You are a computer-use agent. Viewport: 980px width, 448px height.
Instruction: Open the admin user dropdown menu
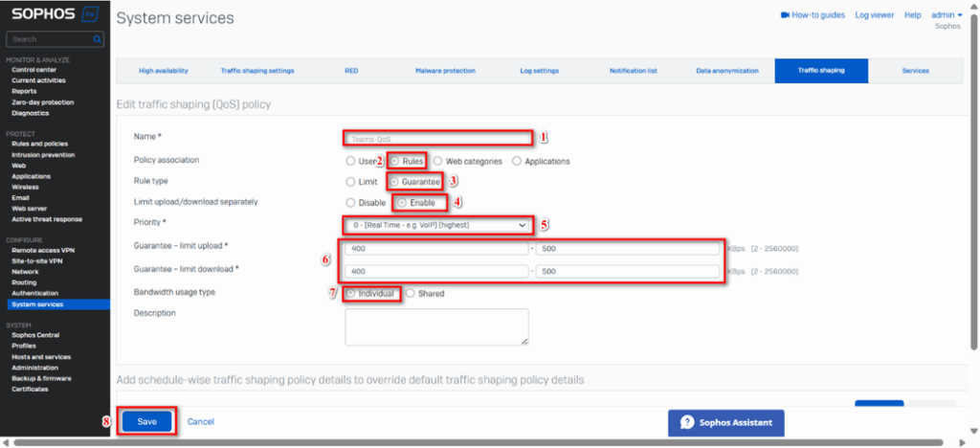pyautogui.click(x=947, y=15)
